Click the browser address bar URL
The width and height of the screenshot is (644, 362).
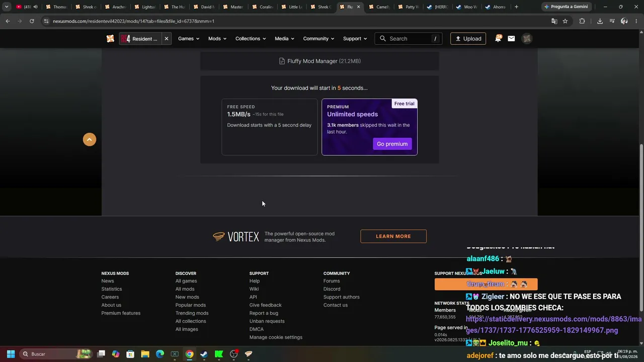134,21
